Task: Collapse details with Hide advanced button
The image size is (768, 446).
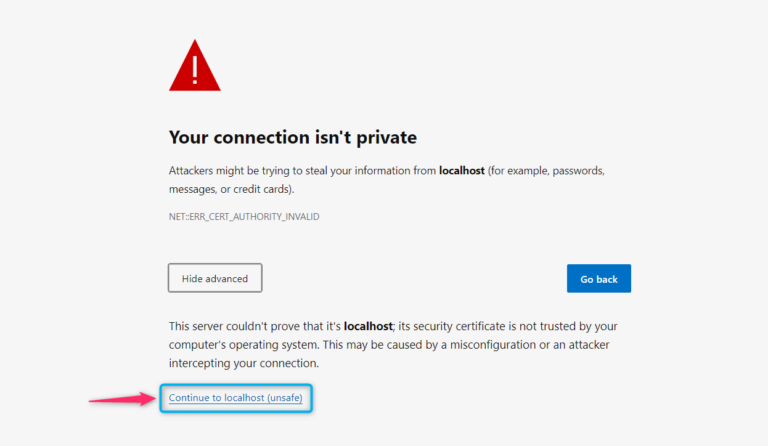Action: 214,278
